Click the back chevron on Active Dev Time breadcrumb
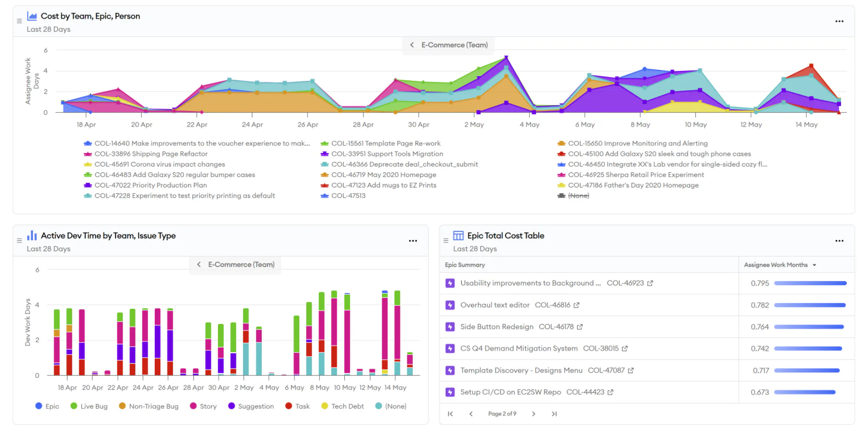Image resolution: width=868 pixels, height=425 pixels. point(199,264)
